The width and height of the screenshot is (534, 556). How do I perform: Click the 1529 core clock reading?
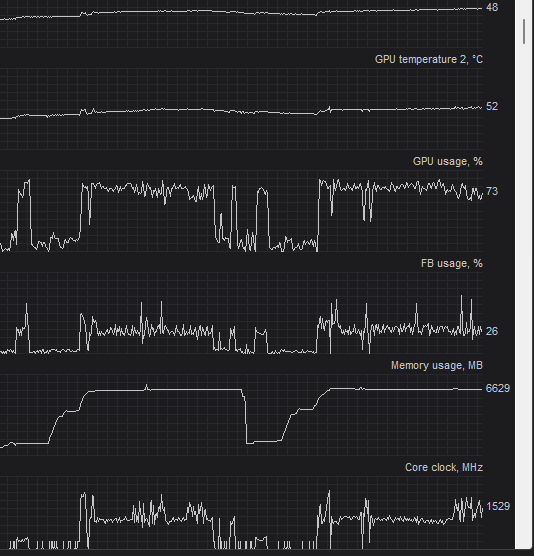(498, 506)
